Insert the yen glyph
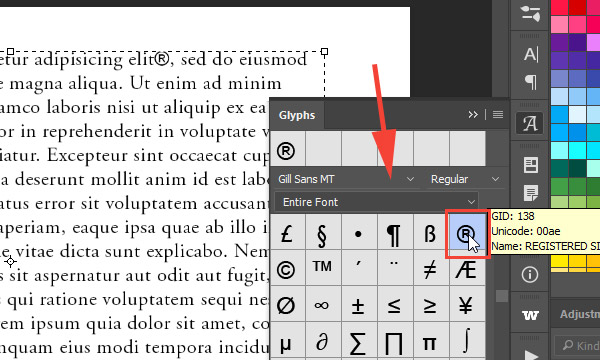 click(x=466, y=304)
